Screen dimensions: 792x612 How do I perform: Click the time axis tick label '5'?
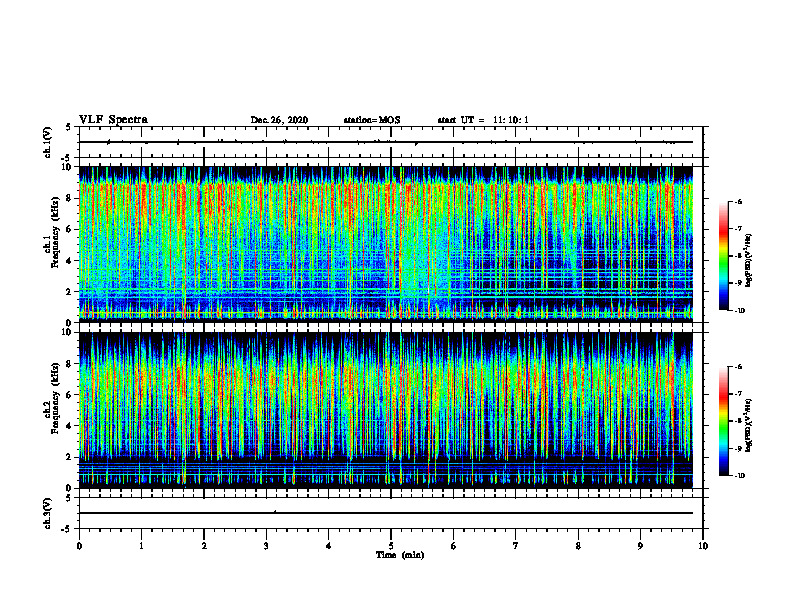click(391, 546)
